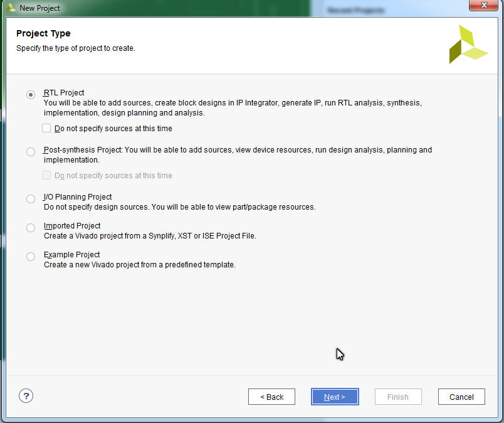The image size is (504, 423).
Task: Click the 'RTL Project' label text
Action: [64, 93]
